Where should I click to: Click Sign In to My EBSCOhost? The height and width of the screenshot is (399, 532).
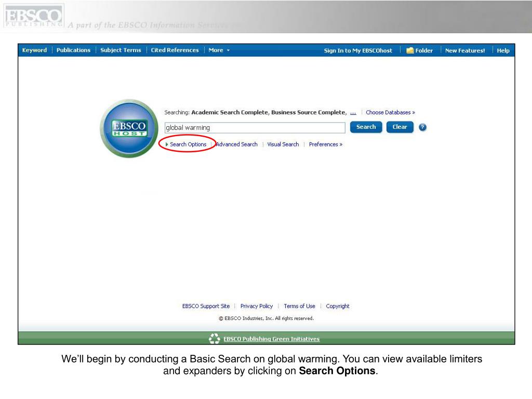[358, 50]
